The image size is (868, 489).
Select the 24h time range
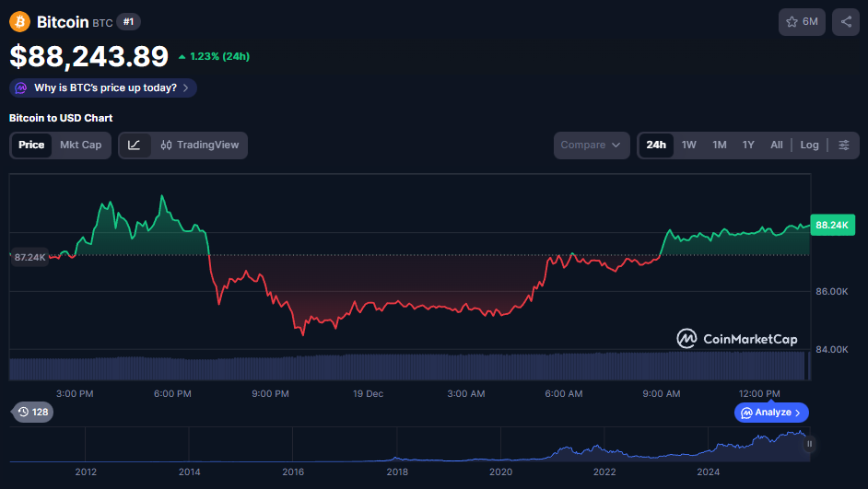(x=656, y=145)
